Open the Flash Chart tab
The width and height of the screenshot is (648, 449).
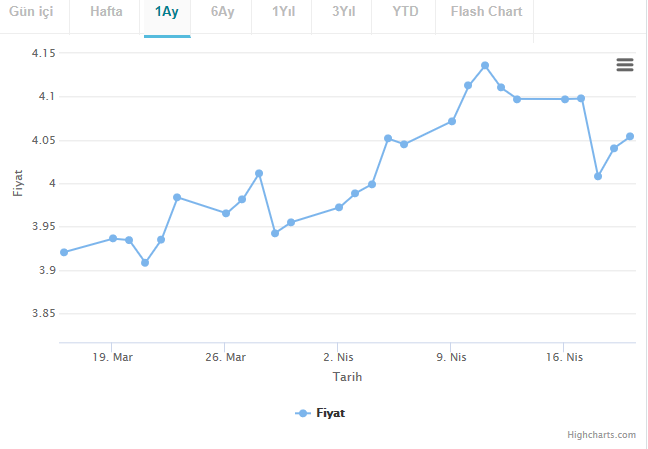coord(486,12)
